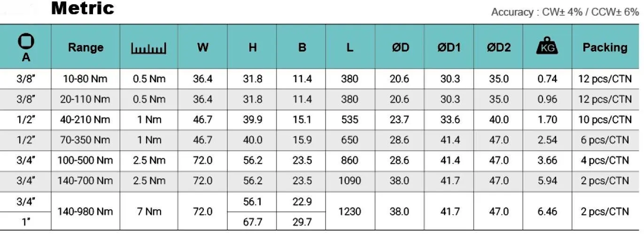Click the Metric heading

click(83, 8)
